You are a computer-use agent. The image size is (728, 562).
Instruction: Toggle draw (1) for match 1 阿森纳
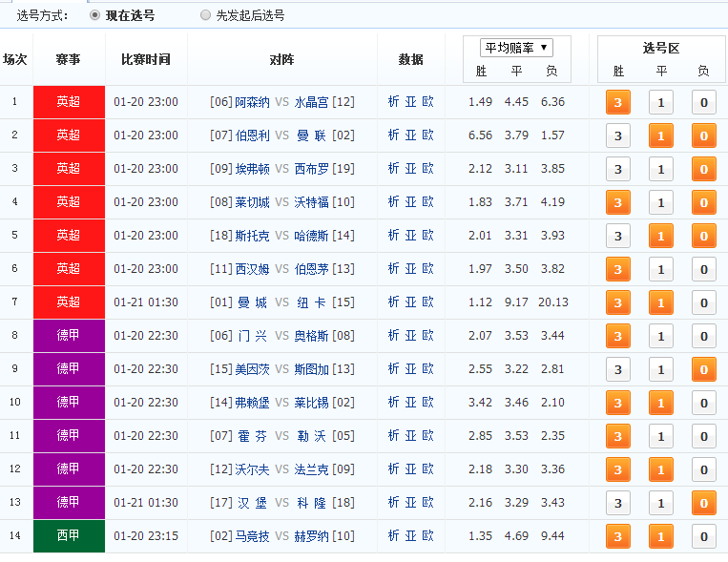click(660, 102)
